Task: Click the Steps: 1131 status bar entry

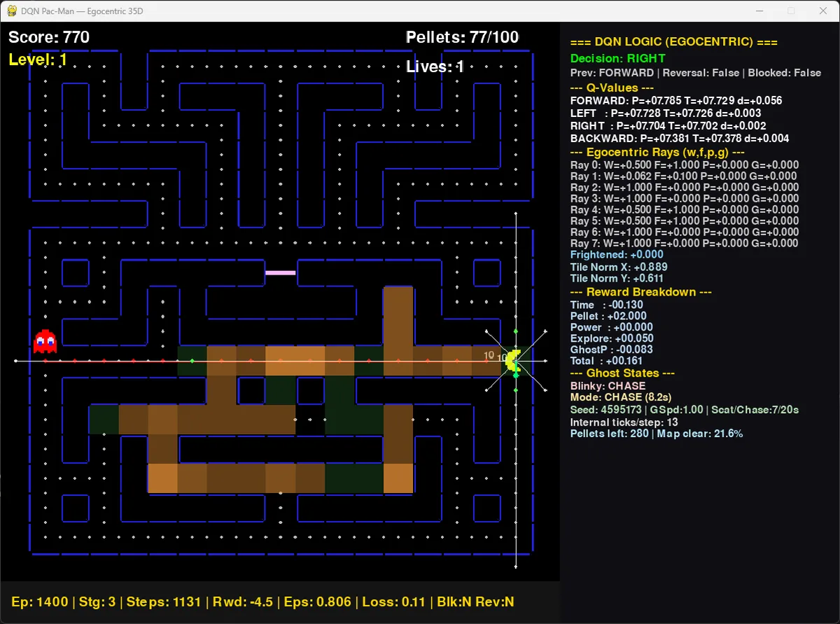Action: pyautogui.click(x=163, y=602)
